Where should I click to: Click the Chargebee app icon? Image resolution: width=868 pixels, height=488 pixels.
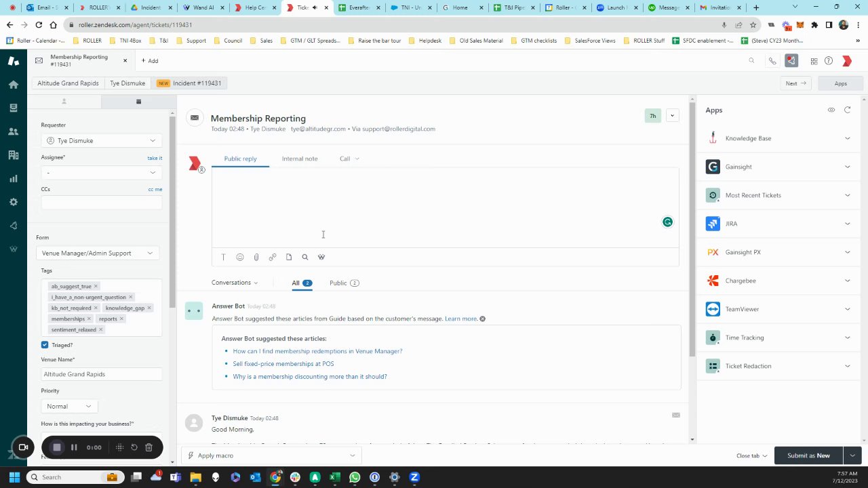click(713, 281)
